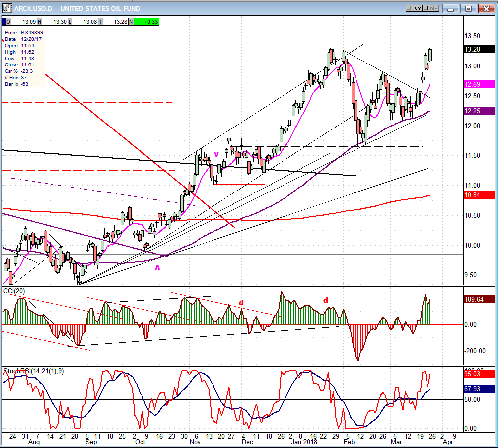Click the chart icon in the title bar
Viewport: 498px width, 448px height.
pos(7,8)
